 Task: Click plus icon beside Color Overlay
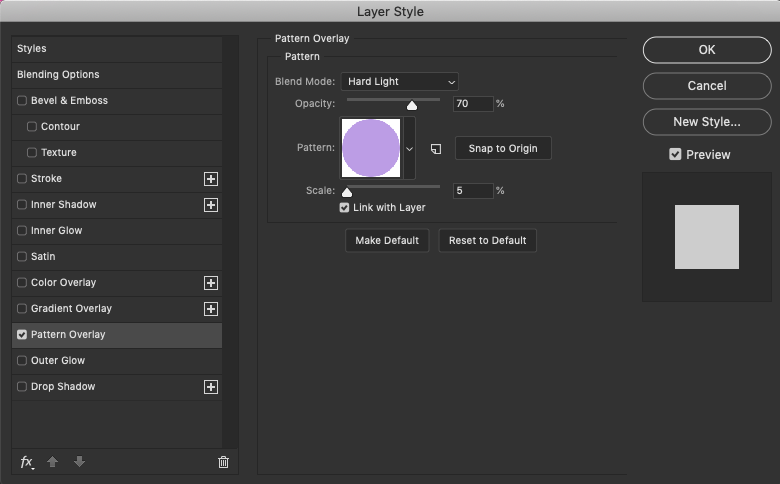coord(211,283)
